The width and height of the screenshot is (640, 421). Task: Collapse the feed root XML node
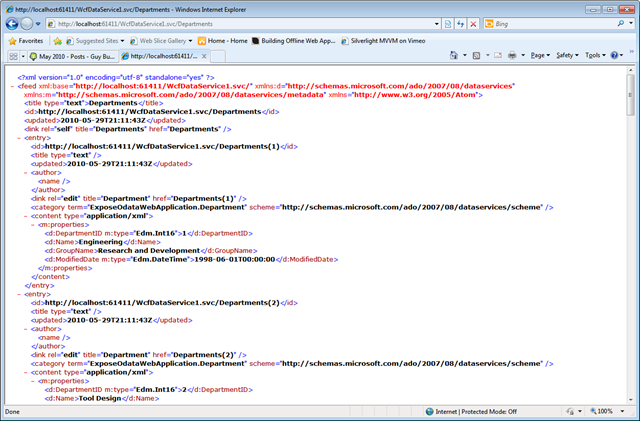(12, 86)
